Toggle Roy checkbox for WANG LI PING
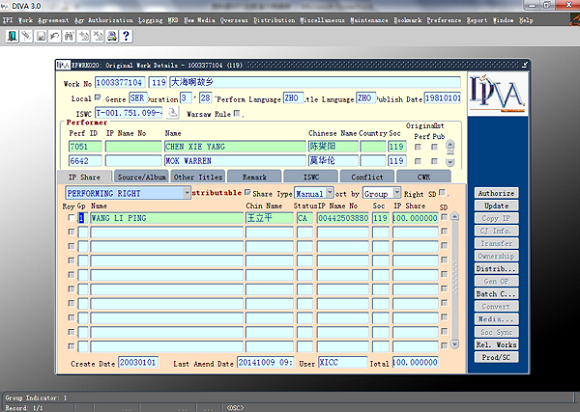The width and height of the screenshot is (580, 412). click(x=71, y=218)
